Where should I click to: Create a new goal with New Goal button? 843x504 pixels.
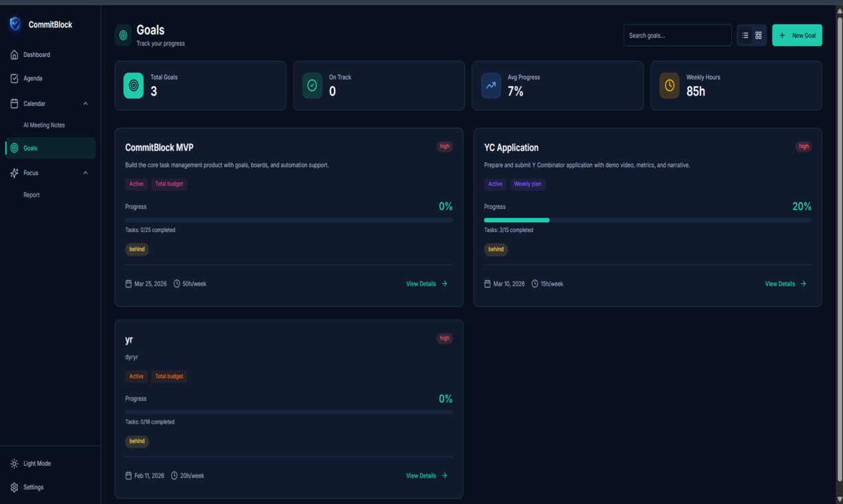coord(797,34)
